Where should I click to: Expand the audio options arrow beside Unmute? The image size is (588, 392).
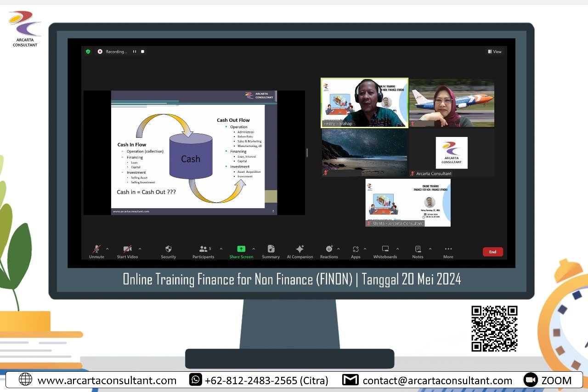point(107,249)
